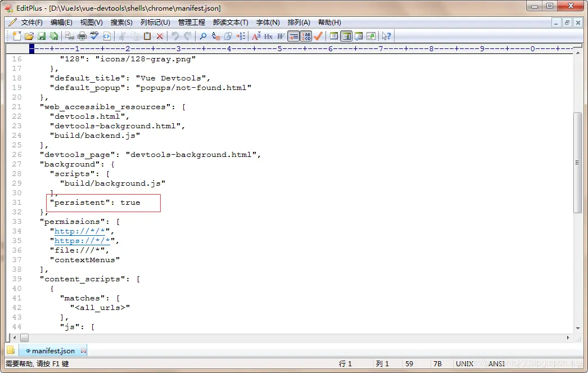Open the 编辑(E) menu
Viewport: 588px width, 373px height.
click(61, 23)
